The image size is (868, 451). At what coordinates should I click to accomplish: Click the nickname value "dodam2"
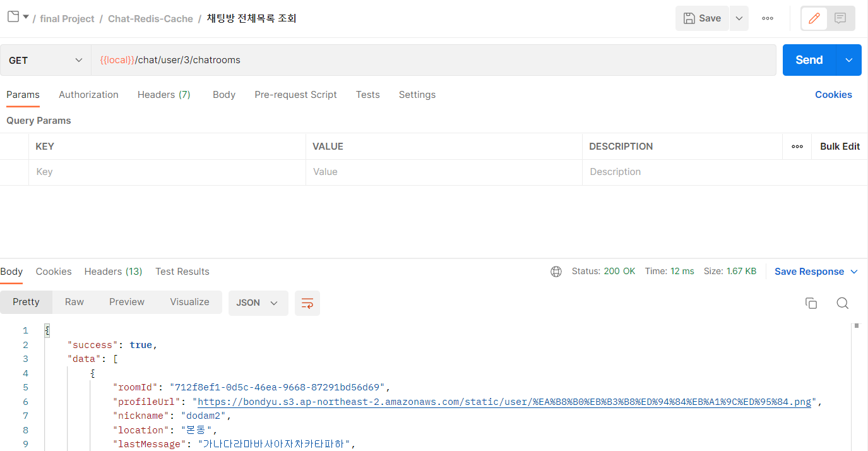point(205,416)
